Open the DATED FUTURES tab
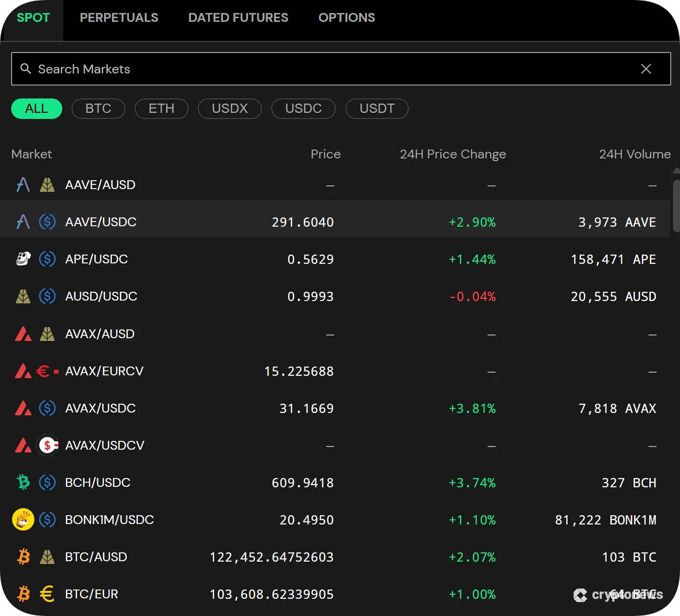Screen dimensions: 680x616 coord(238,18)
